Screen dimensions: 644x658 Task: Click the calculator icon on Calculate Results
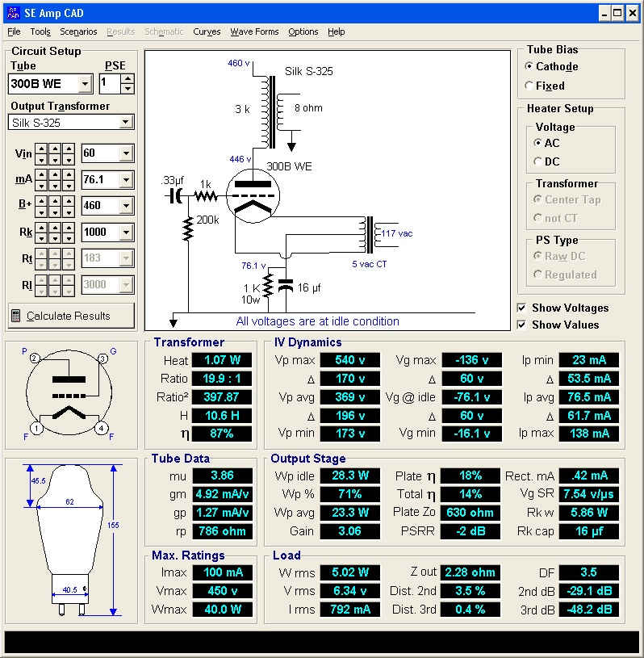(x=16, y=316)
